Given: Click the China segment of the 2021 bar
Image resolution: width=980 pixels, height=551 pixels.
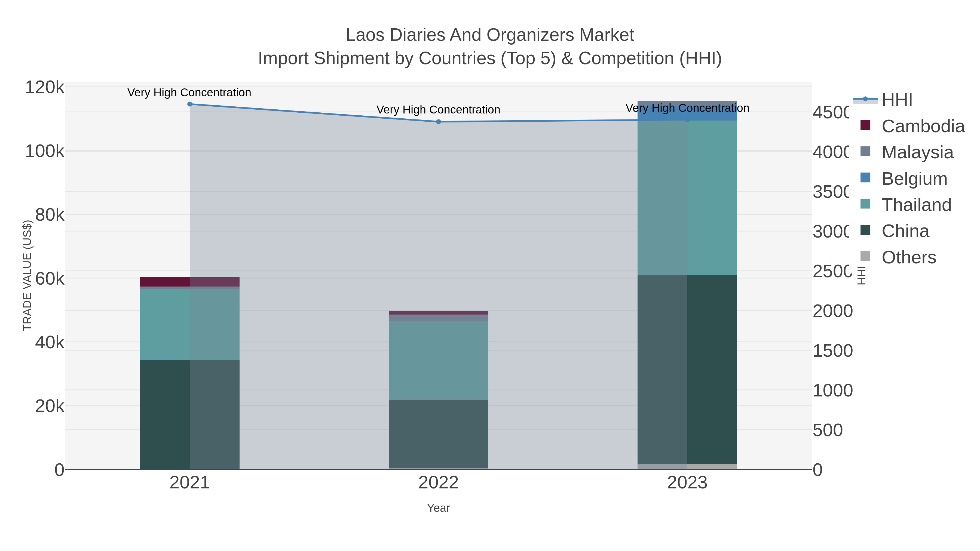Looking at the screenshot, I should click(190, 414).
